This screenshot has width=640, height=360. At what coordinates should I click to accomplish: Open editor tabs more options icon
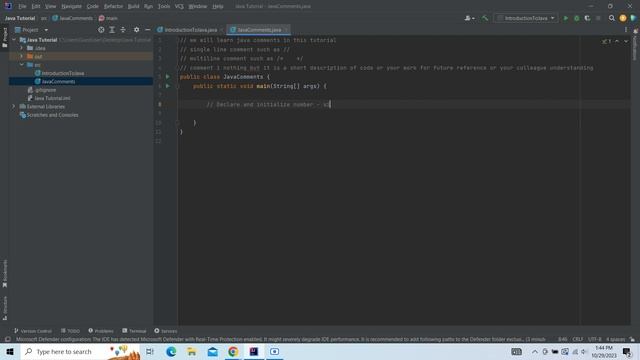click(626, 30)
